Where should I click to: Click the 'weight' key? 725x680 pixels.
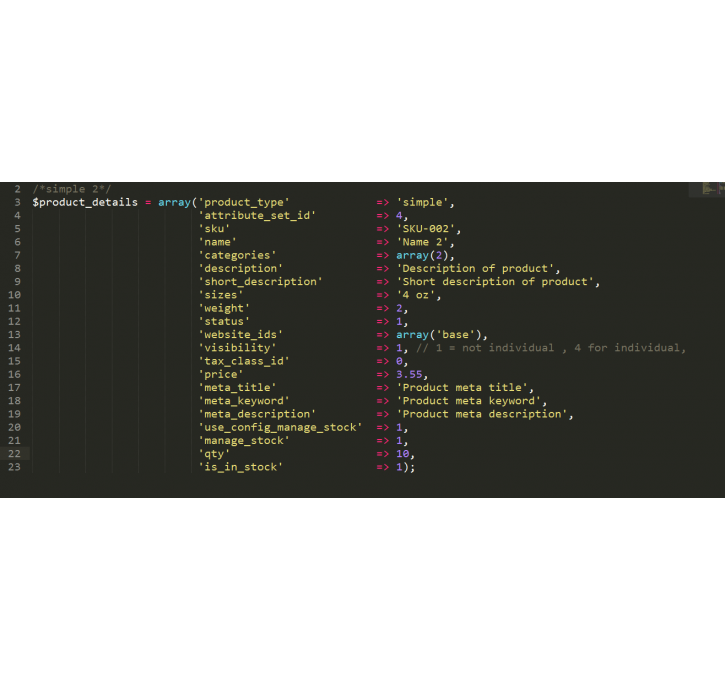[224, 308]
